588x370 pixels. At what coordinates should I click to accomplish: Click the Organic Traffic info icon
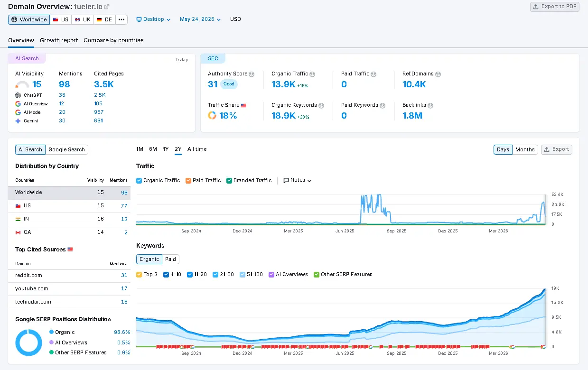[313, 74]
